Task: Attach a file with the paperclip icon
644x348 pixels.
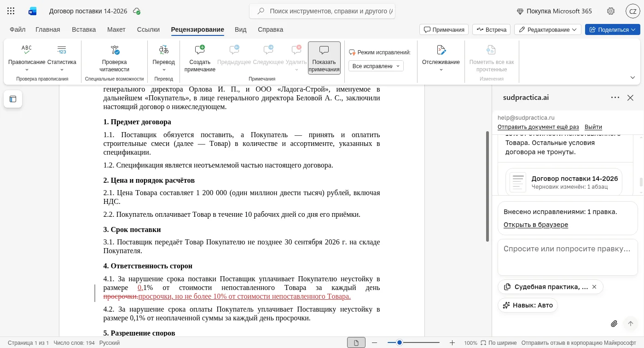Action: [614, 324]
